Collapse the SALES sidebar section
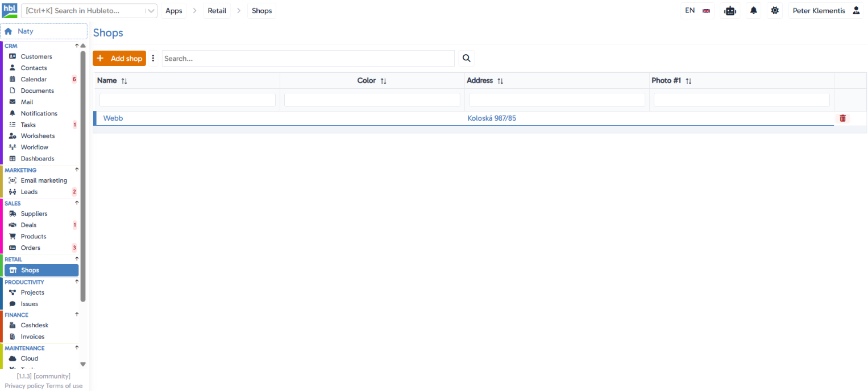Screen dimensions: 868x391 click(x=77, y=203)
